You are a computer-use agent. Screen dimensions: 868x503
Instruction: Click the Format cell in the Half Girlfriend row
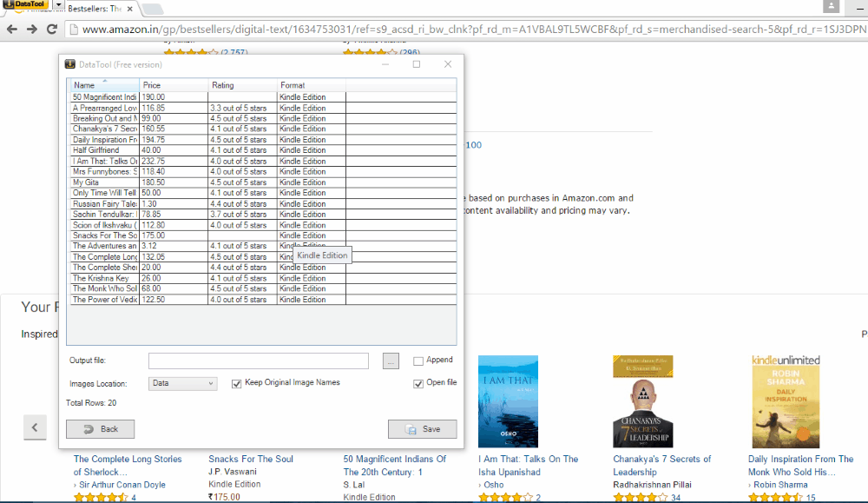point(311,150)
